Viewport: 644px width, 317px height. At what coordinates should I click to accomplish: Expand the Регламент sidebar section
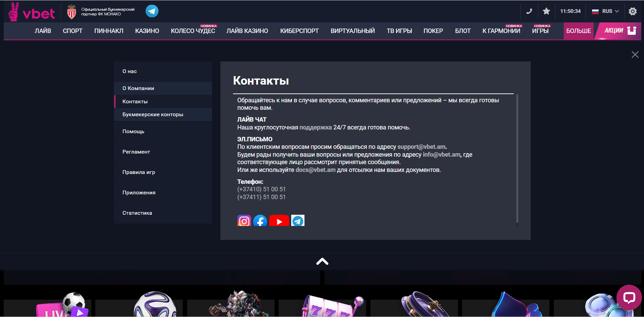pos(163,152)
